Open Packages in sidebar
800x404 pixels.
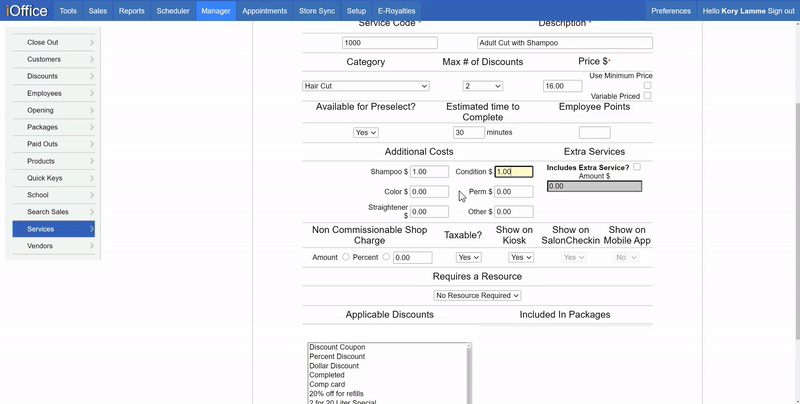[54, 127]
